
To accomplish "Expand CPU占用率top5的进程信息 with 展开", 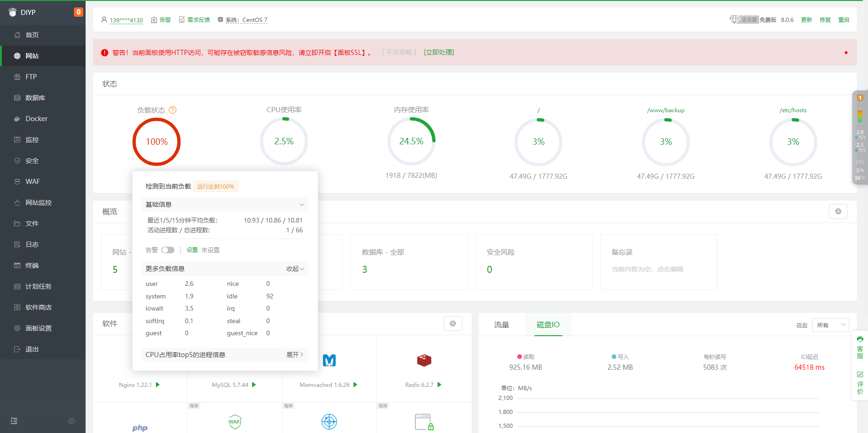I will coord(295,355).
